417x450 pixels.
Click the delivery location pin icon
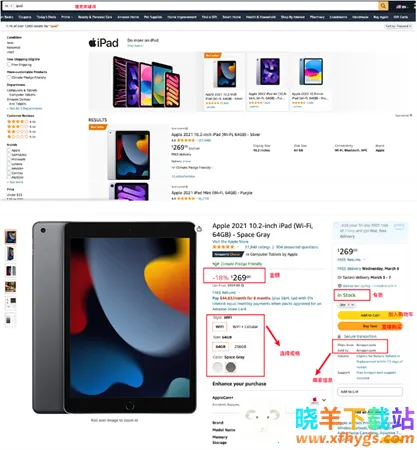339,286
